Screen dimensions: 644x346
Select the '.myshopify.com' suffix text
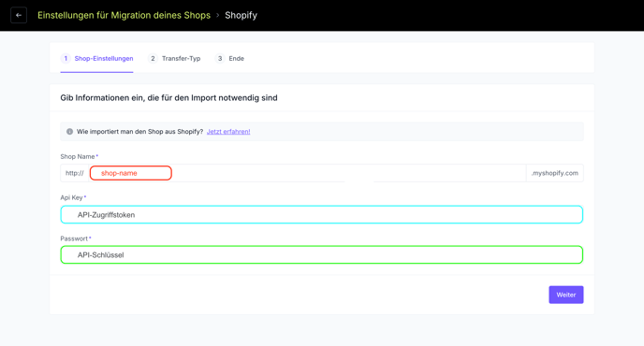pyautogui.click(x=555, y=173)
